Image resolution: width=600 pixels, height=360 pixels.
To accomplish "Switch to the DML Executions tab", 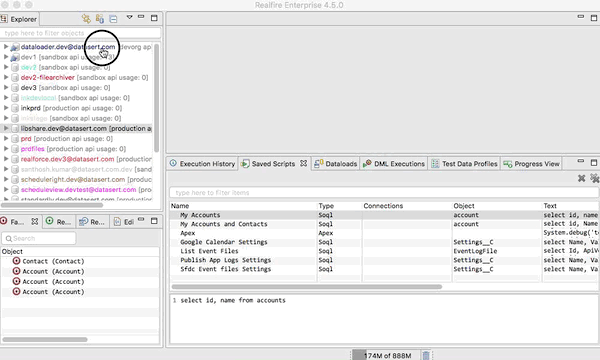I will pos(394,164).
